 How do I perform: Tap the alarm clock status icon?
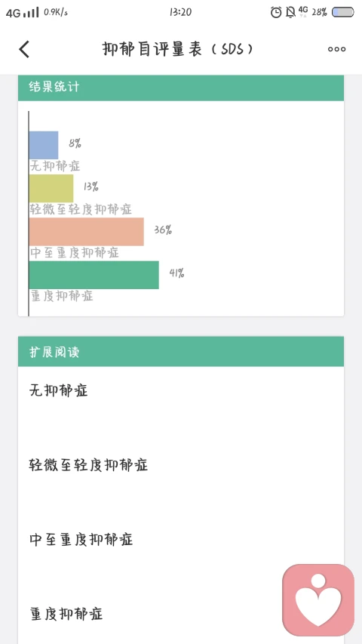[276, 12]
